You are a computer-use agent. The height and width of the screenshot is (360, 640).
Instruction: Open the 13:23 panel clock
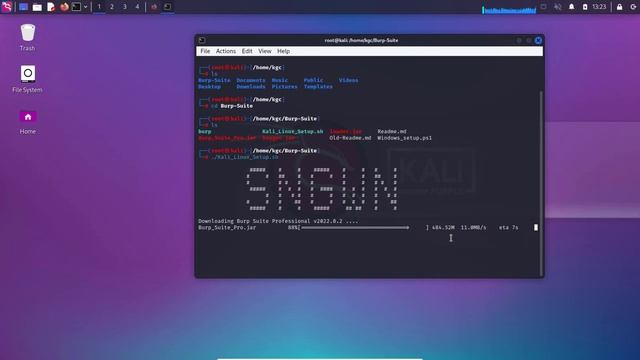click(599, 7)
